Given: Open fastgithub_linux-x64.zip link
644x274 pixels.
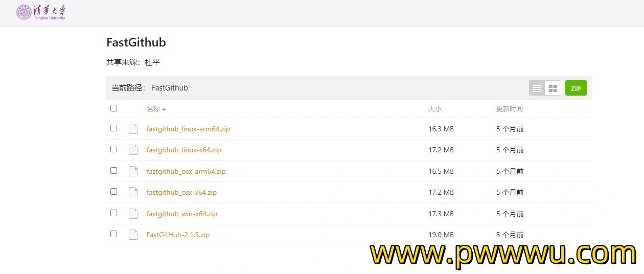Looking at the screenshot, I should coord(183,150).
